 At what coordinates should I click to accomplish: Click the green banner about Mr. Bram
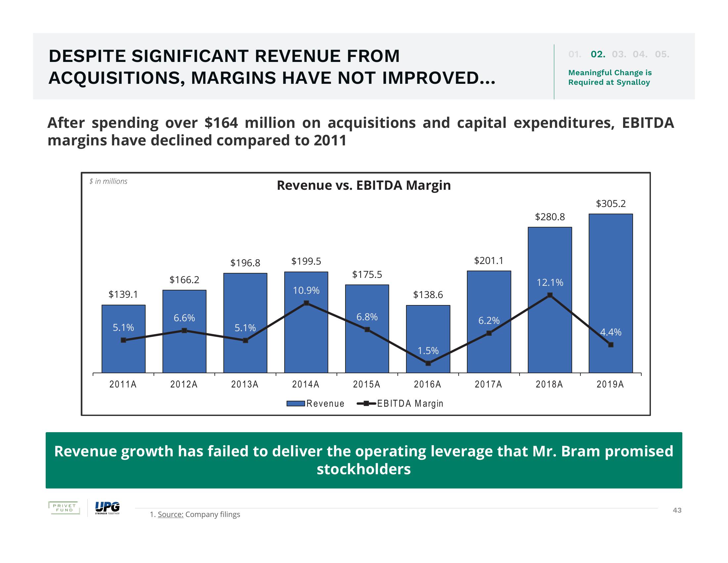(x=364, y=460)
